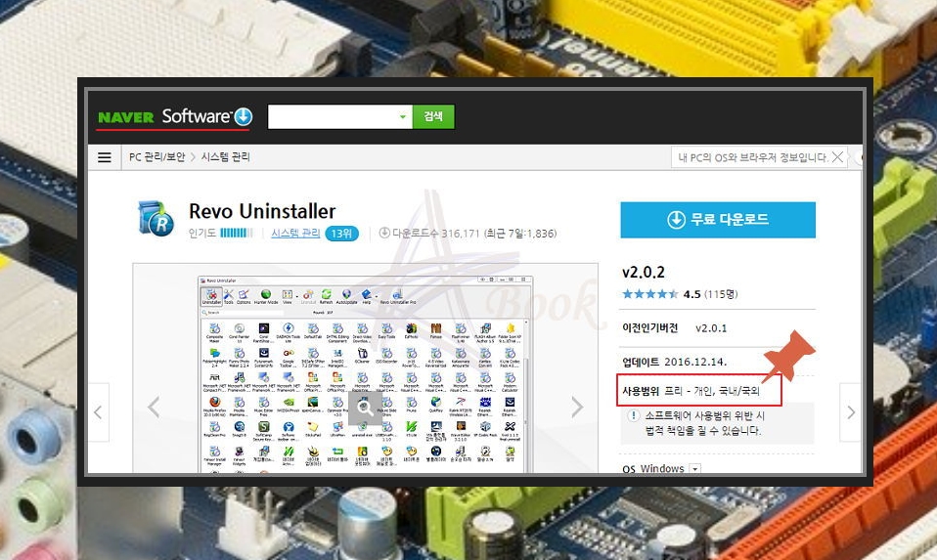Click the Revo Uninstaller title
Image resolution: width=937 pixels, height=560 pixels.
[262, 211]
